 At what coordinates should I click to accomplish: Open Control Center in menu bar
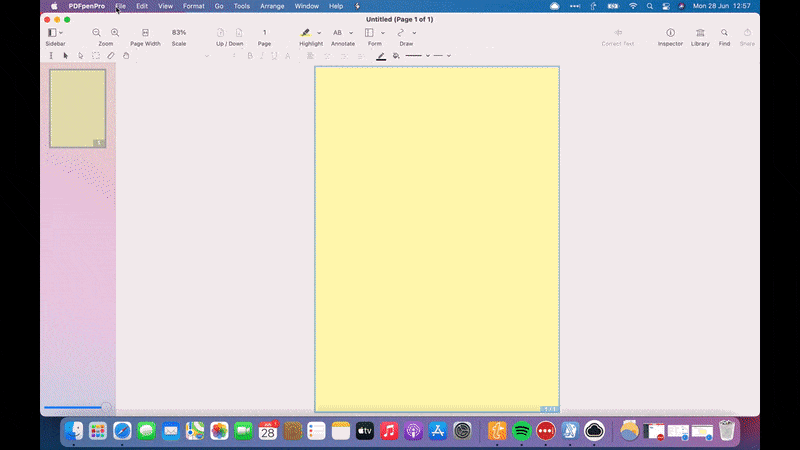click(x=666, y=6)
